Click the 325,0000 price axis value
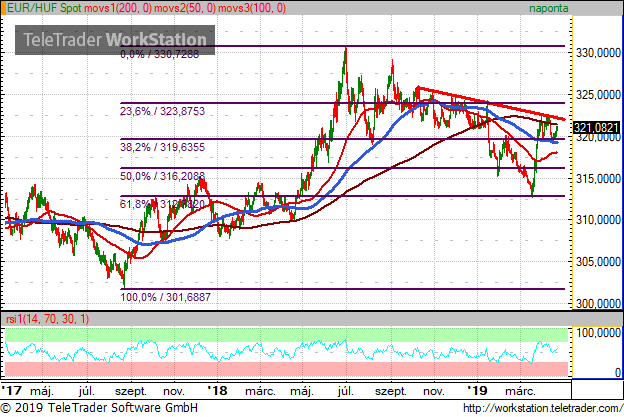 (x=599, y=95)
